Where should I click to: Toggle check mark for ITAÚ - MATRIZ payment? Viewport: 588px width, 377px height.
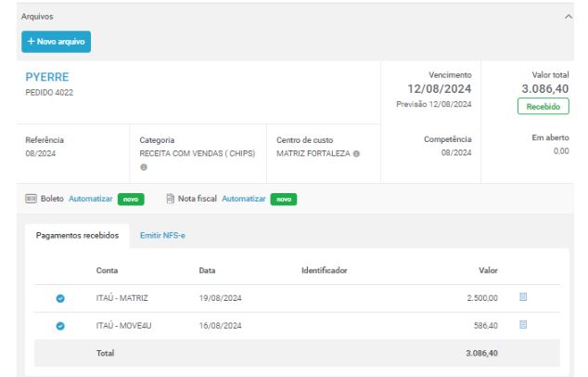[60, 298]
